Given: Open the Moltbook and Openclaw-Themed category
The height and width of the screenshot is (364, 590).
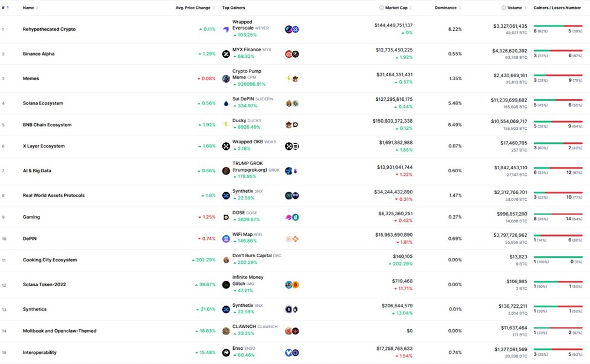Looking at the screenshot, I should pyautogui.click(x=60, y=331).
